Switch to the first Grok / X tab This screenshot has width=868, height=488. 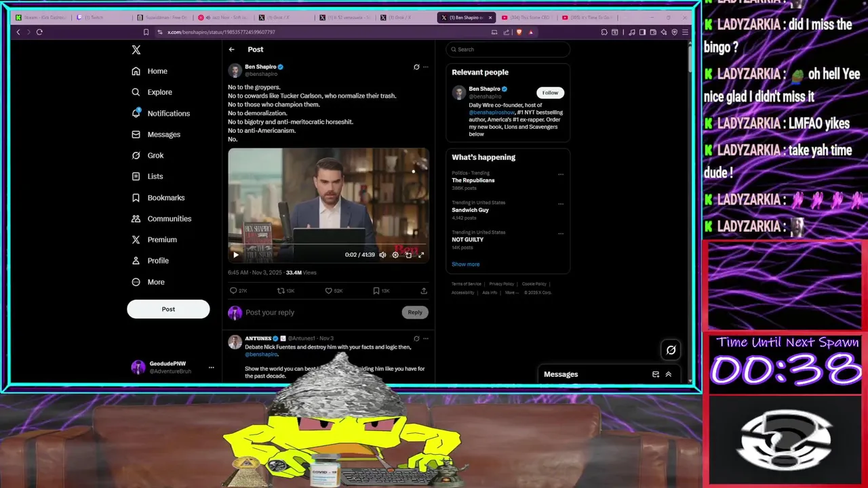(x=285, y=17)
